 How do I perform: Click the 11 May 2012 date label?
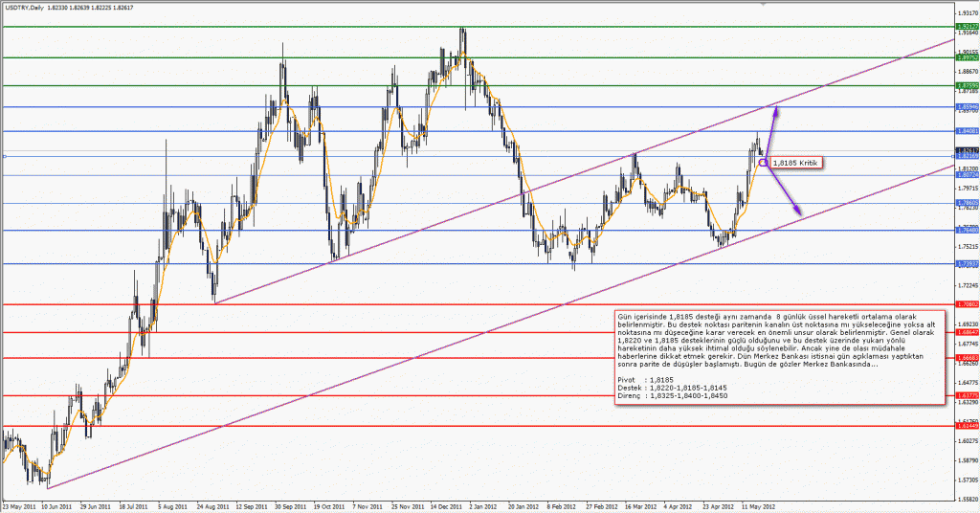pos(758,506)
